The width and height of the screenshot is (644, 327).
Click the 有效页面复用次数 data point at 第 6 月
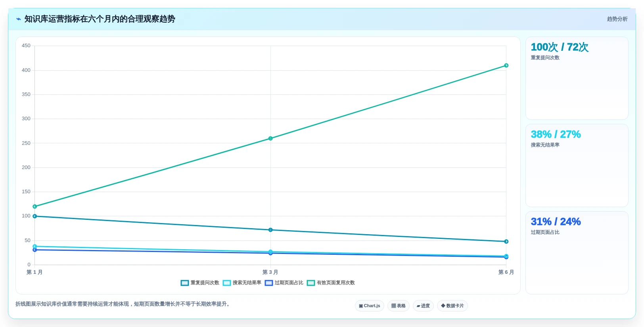506,65
